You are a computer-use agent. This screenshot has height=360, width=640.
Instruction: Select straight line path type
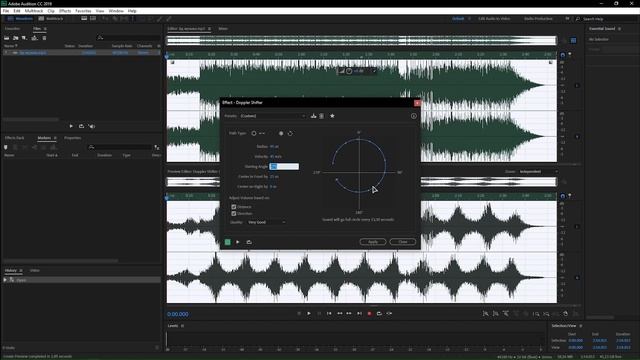point(262,133)
